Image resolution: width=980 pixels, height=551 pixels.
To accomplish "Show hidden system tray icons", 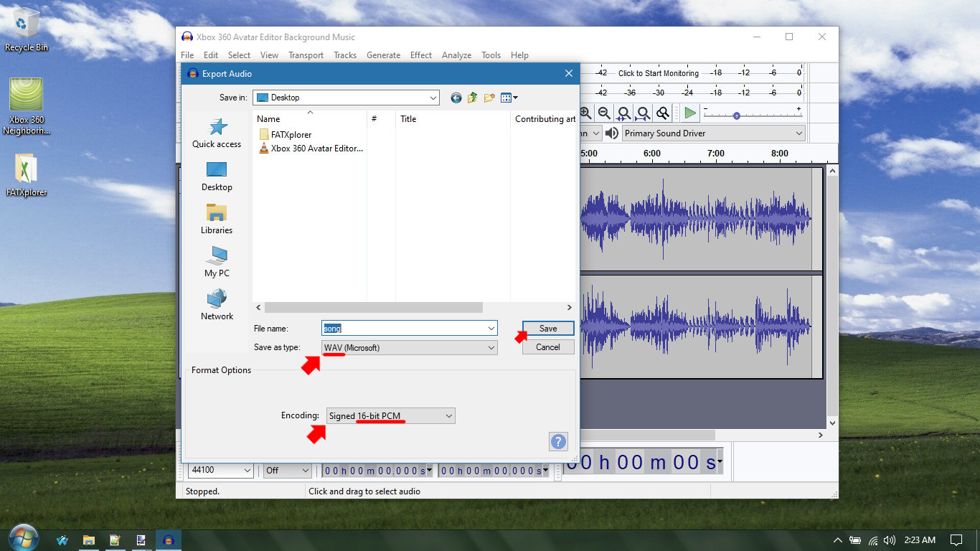I will (837, 540).
